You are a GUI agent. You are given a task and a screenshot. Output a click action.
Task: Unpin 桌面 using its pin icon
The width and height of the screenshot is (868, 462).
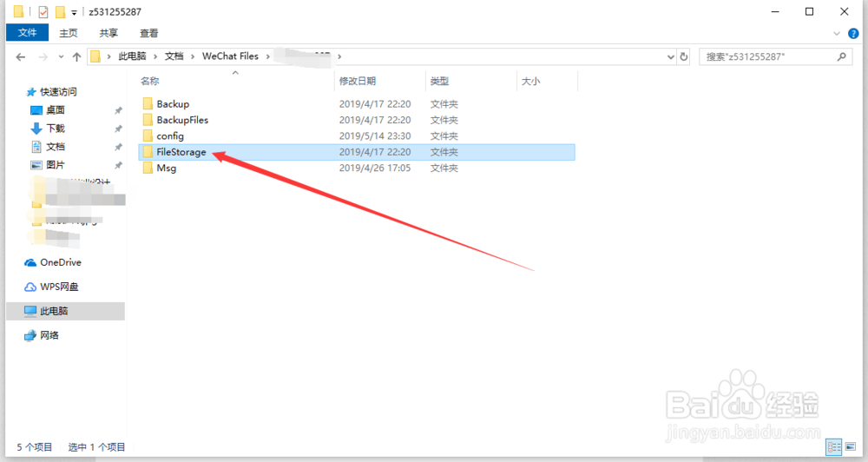tap(118, 111)
